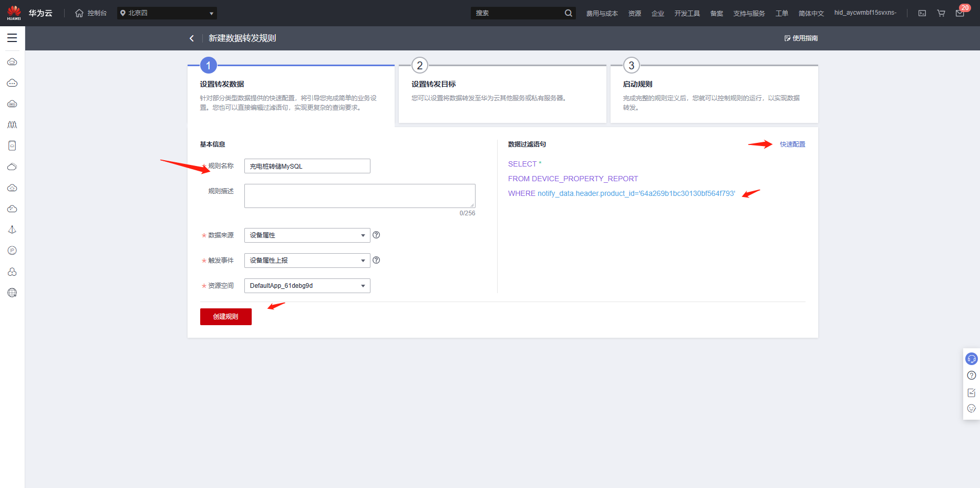
Task: Open 资源 menu
Action: 635,13
